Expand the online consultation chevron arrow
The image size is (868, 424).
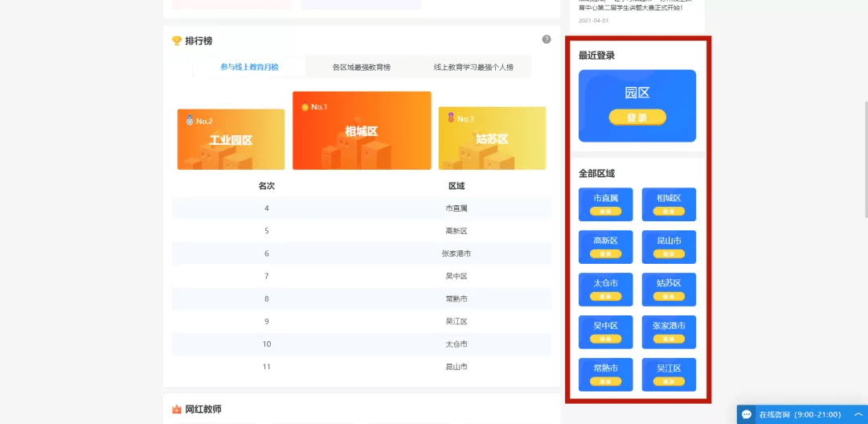pyautogui.click(x=858, y=414)
